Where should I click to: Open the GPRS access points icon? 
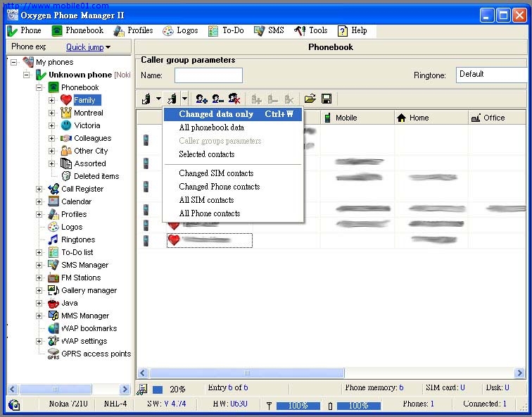point(53,354)
